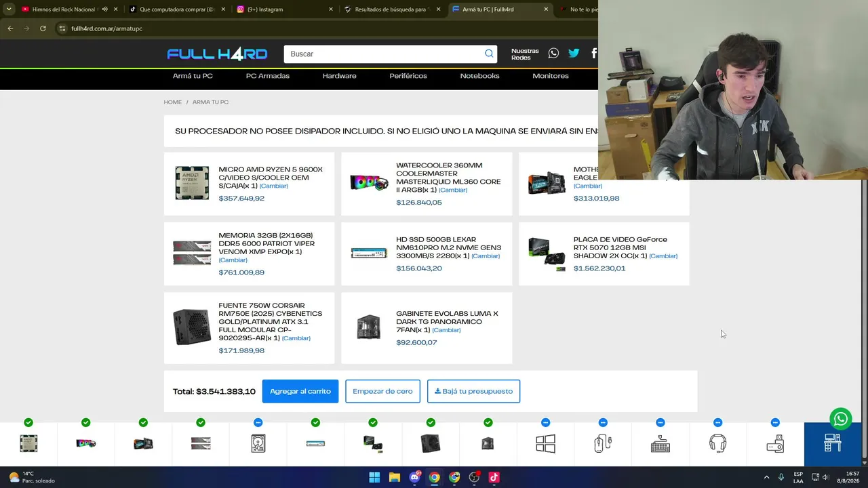Viewport: 868px width, 488px height.
Task: Open the TikTok app on the taskbar
Action: (494, 477)
